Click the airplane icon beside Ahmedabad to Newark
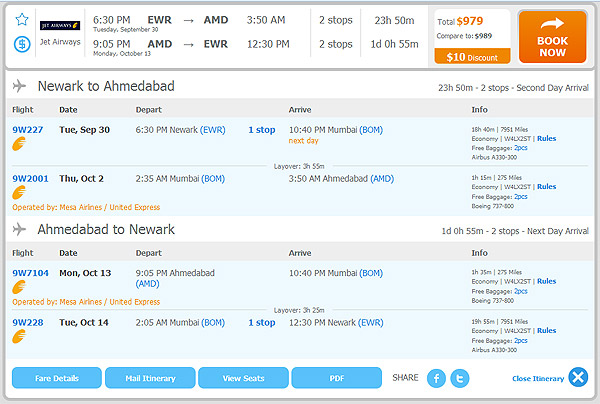This screenshot has height=404, width=600. pos(19,229)
